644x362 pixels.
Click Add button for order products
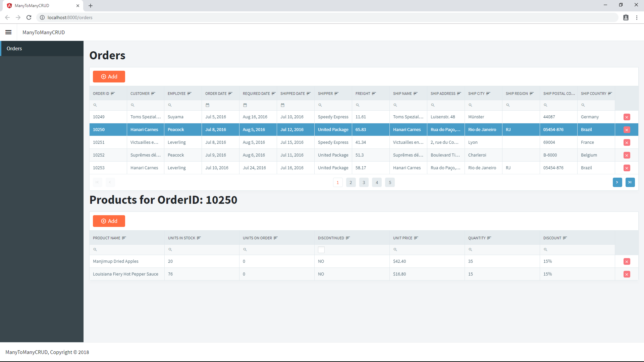(109, 221)
